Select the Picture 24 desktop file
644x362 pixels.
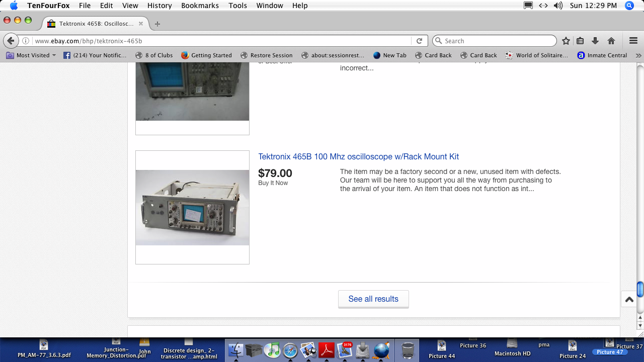click(573, 349)
